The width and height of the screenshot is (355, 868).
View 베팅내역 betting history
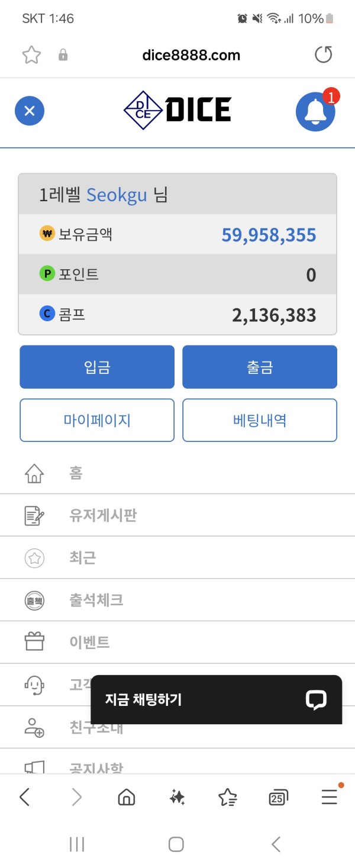(x=260, y=420)
